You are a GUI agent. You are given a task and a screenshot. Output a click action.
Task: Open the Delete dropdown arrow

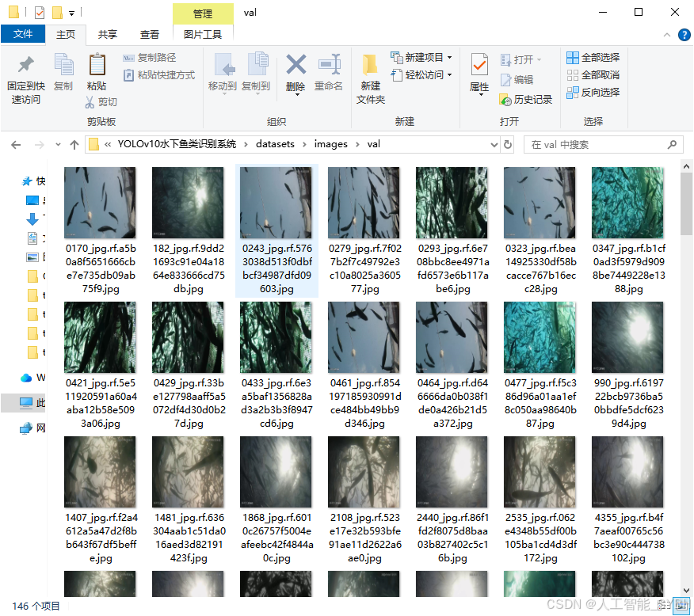coord(297,94)
